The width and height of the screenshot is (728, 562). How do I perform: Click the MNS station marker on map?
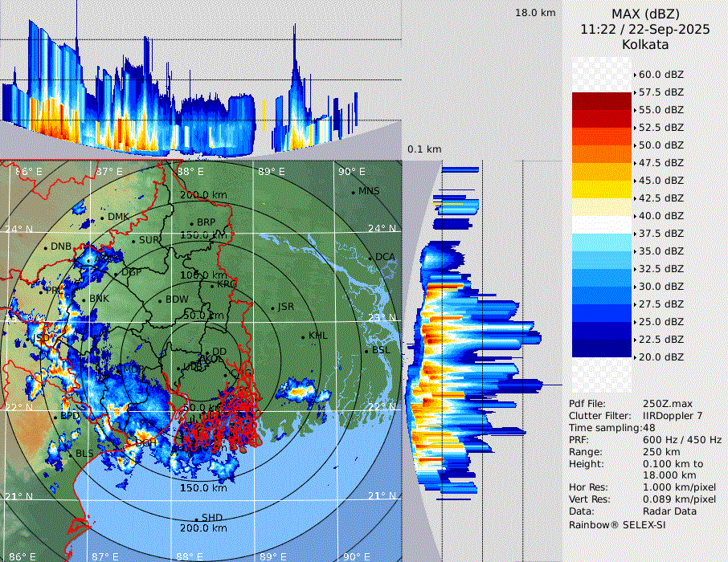353,192
